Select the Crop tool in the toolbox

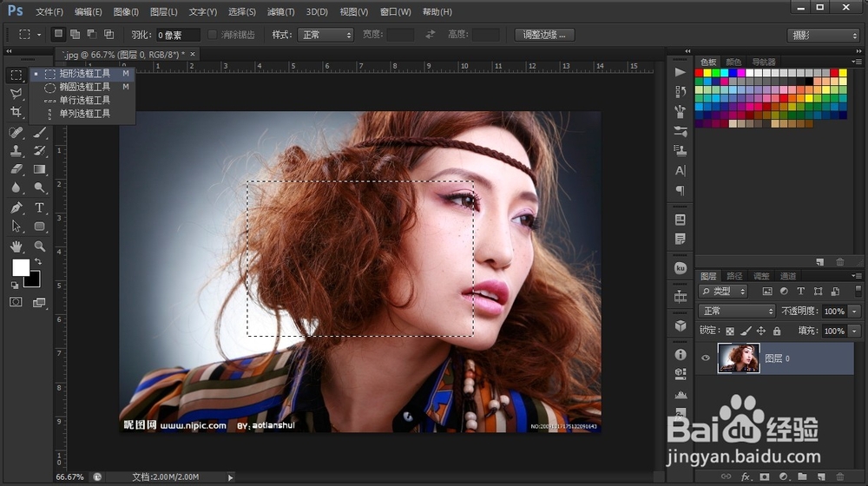16,113
